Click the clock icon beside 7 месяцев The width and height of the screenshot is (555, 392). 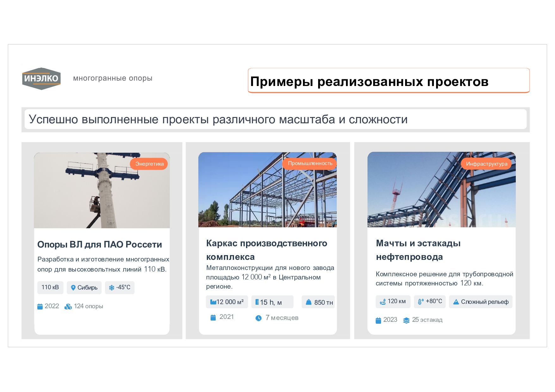tap(258, 318)
